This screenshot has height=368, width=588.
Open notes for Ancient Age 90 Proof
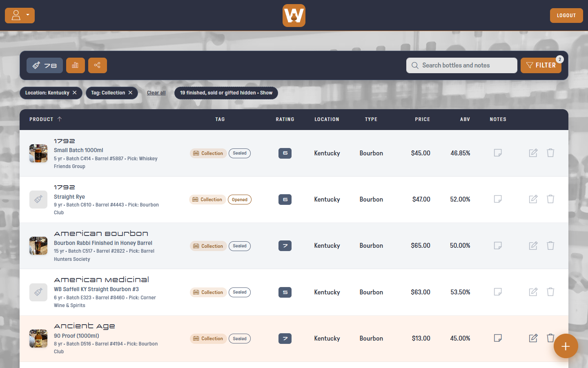click(x=498, y=338)
